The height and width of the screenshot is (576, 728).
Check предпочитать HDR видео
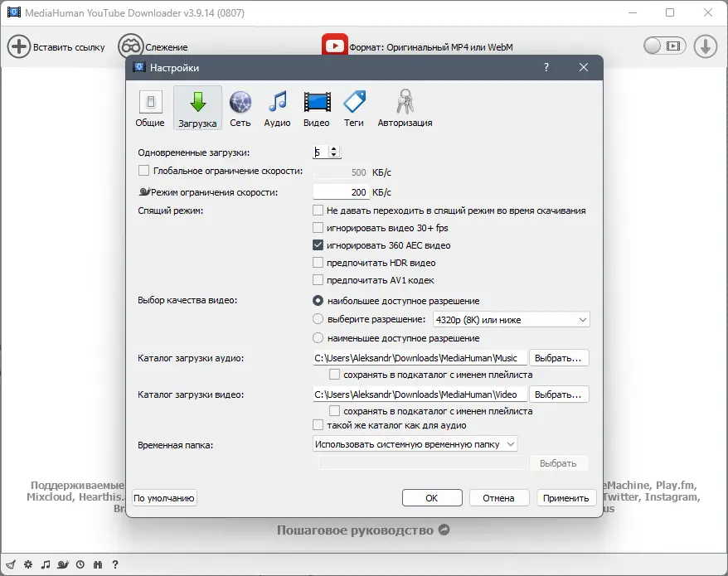[x=318, y=263]
